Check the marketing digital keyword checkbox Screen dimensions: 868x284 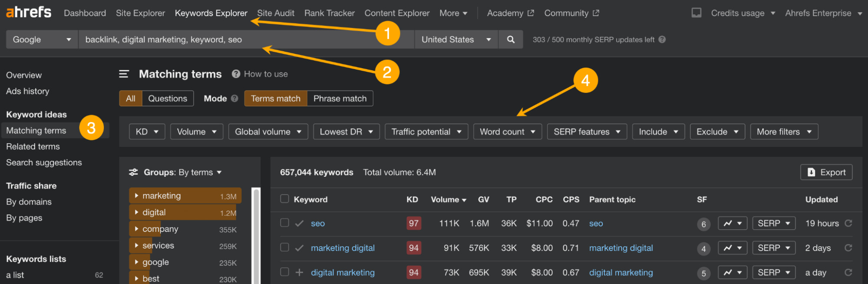point(284,248)
